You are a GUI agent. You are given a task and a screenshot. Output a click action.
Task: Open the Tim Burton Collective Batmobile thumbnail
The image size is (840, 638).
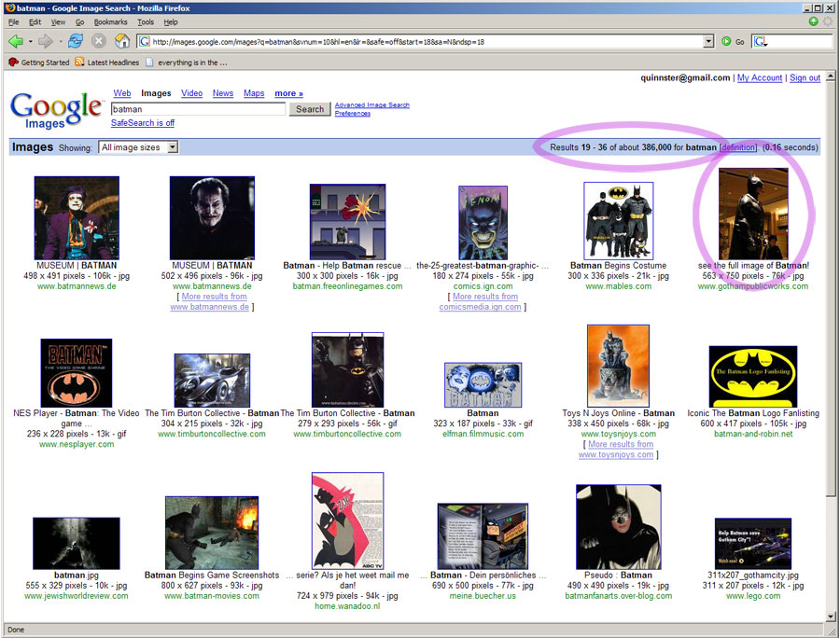[x=212, y=381]
